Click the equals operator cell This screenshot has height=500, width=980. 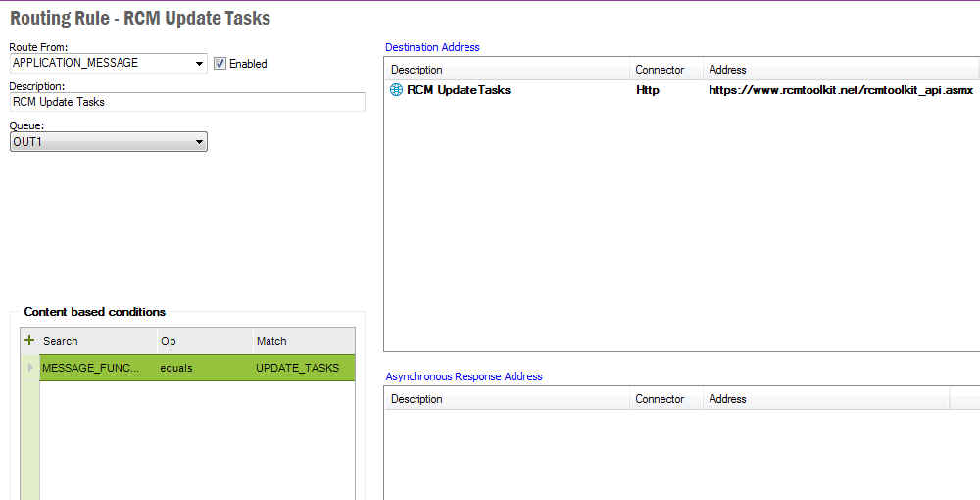pos(203,368)
